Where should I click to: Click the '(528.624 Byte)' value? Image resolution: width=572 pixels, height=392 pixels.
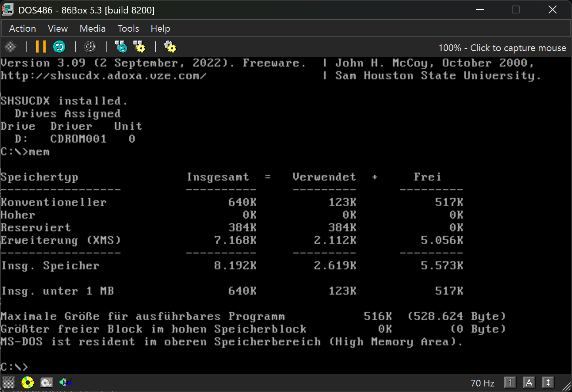click(457, 316)
